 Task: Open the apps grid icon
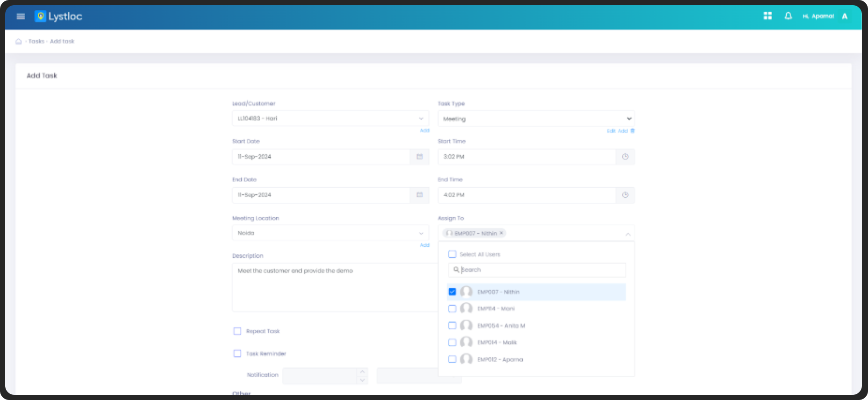point(768,16)
